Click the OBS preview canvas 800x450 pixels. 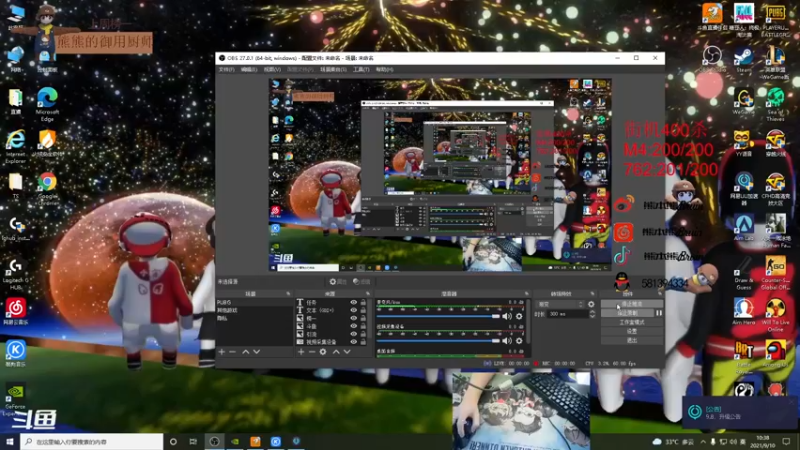tap(440, 174)
